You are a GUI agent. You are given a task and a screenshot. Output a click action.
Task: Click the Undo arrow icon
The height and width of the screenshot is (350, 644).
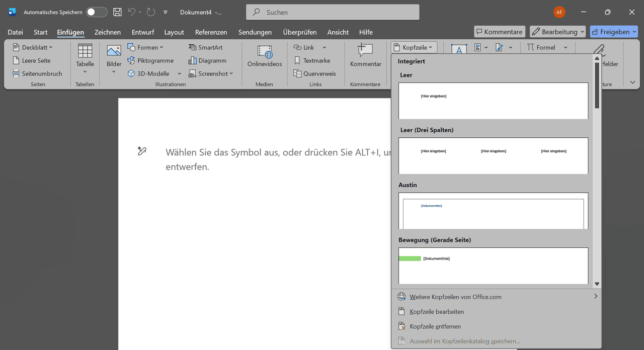tap(131, 12)
